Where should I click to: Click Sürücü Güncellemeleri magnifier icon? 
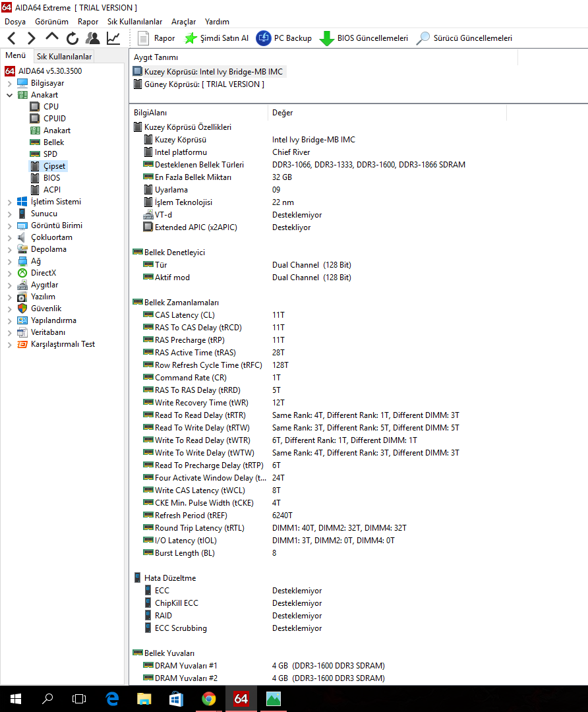(x=423, y=38)
